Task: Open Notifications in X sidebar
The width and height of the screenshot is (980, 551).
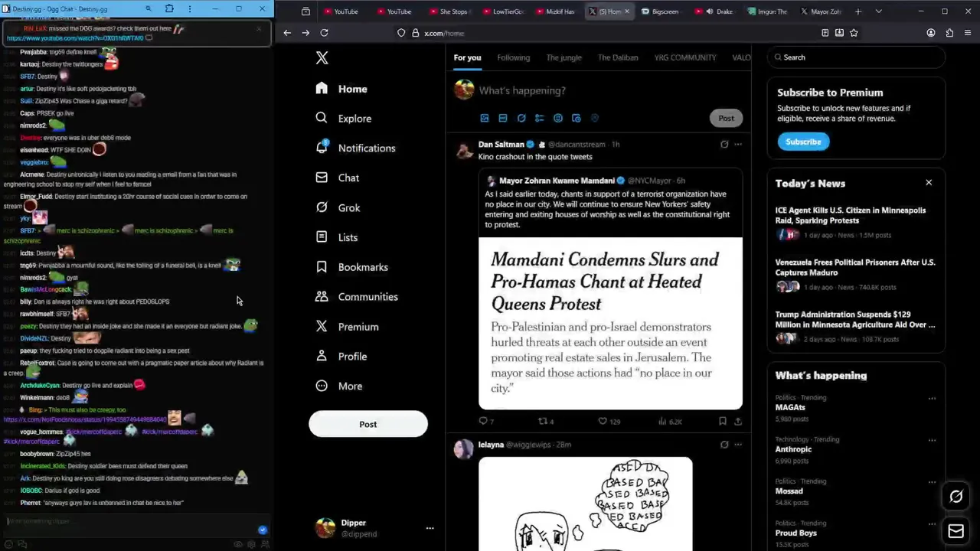Action: click(x=355, y=148)
